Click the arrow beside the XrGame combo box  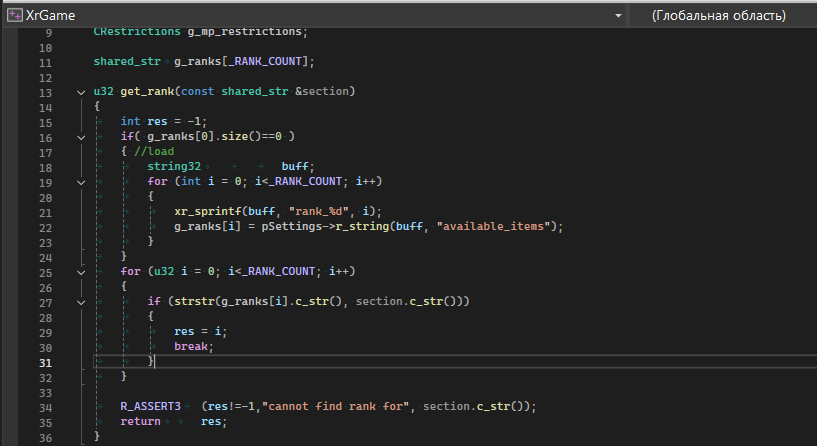[617, 16]
